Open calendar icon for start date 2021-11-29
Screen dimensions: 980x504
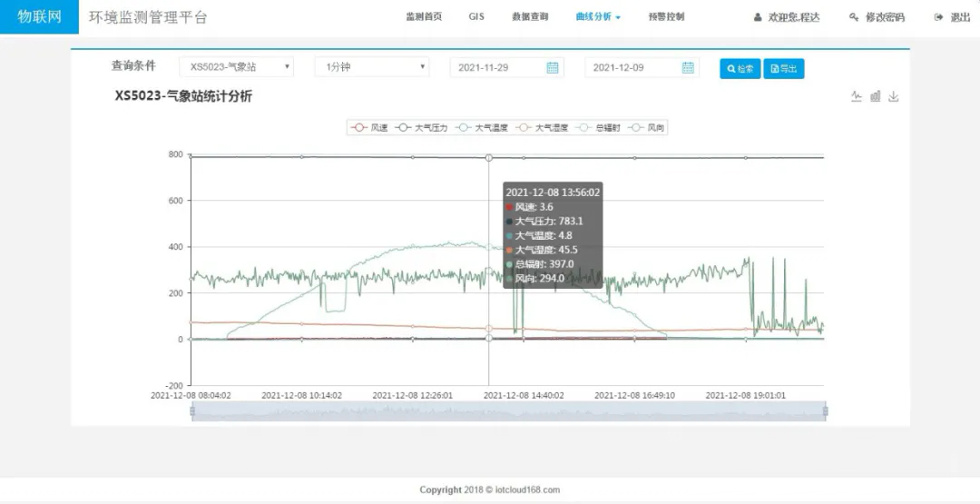tap(552, 68)
